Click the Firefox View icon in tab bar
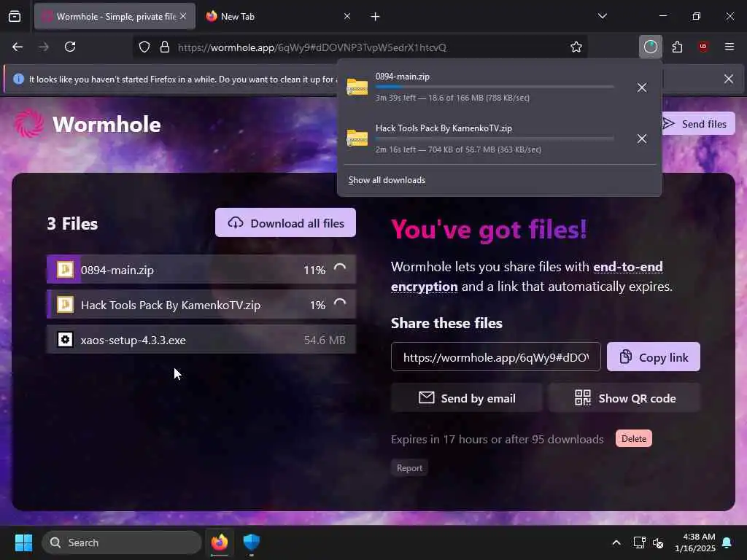Screen dimensions: 747x560 pos(15,16)
